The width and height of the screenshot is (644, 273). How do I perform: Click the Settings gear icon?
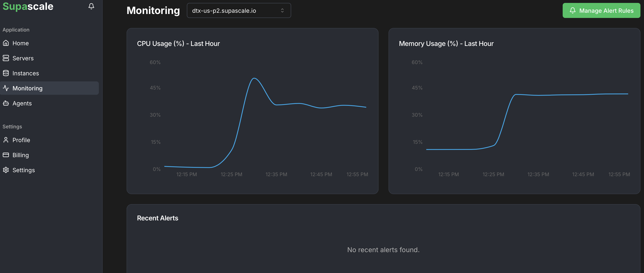pos(6,170)
